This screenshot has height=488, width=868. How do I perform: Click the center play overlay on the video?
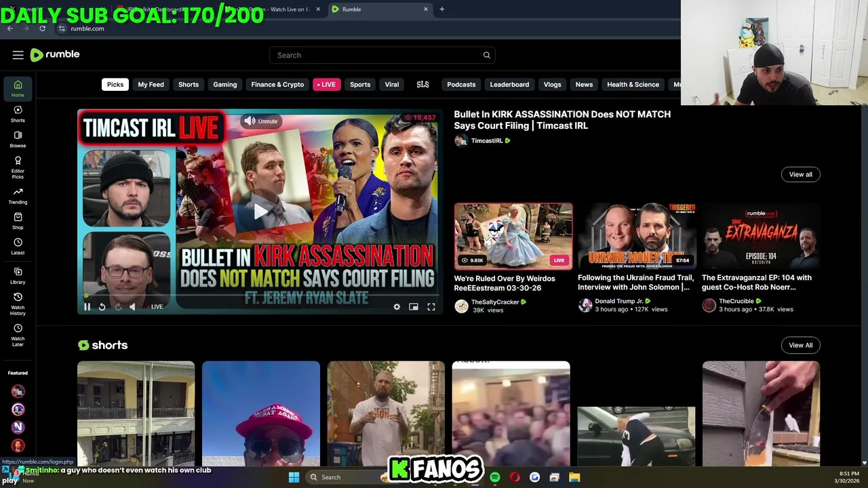click(x=260, y=211)
